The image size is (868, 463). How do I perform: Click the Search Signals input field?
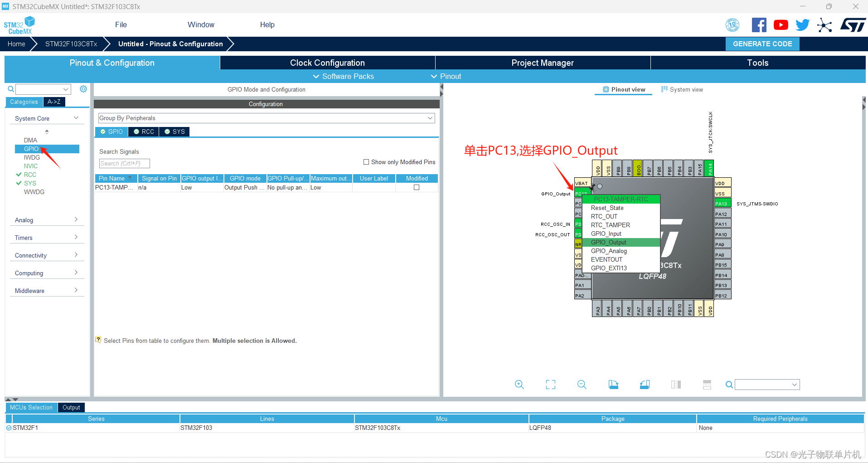(124, 163)
